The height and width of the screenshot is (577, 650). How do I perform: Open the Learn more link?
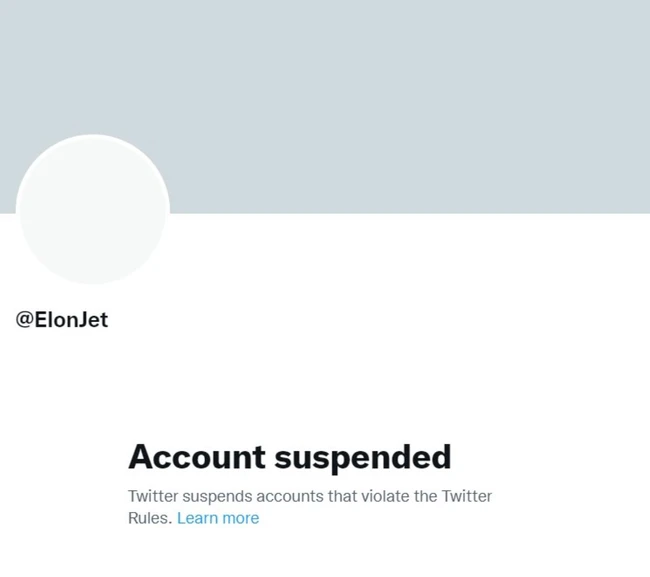(x=218, y=518)
